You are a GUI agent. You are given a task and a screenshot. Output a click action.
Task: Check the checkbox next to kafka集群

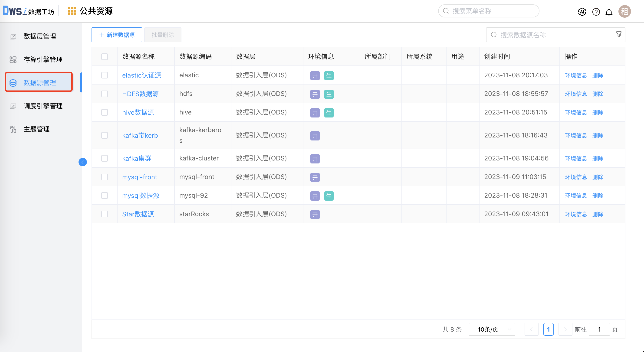point(105,158)
